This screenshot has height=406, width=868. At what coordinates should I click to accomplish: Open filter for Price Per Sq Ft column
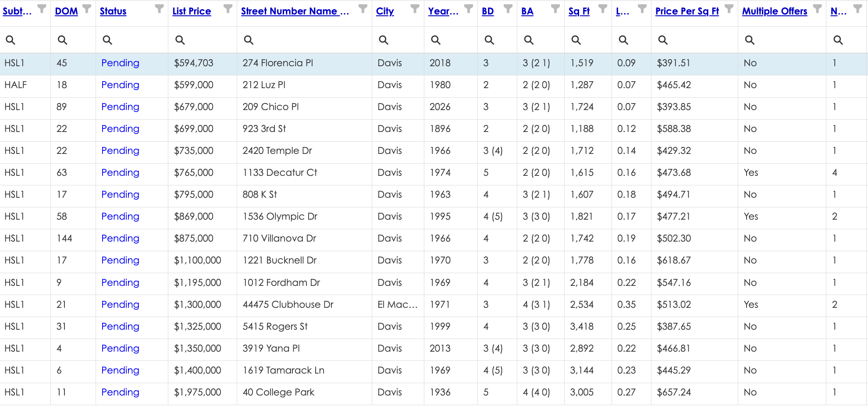click(729, 8)
